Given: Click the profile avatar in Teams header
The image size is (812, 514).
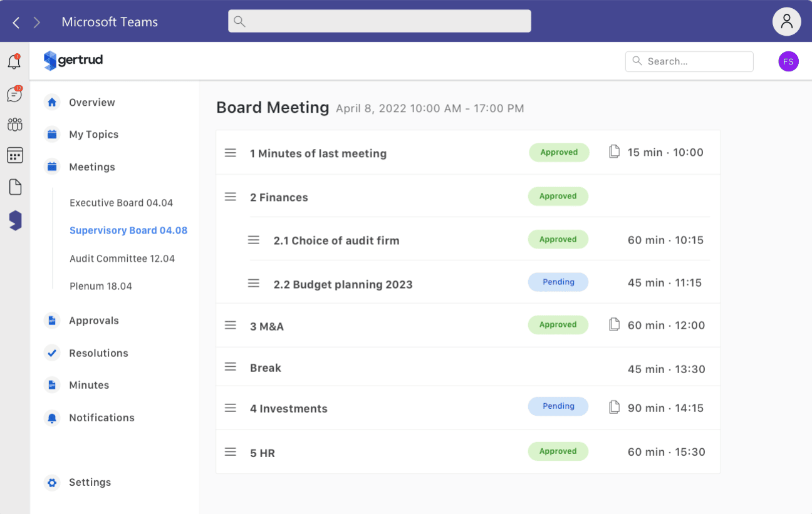Looking at the screenshot, I should (786, 22).
